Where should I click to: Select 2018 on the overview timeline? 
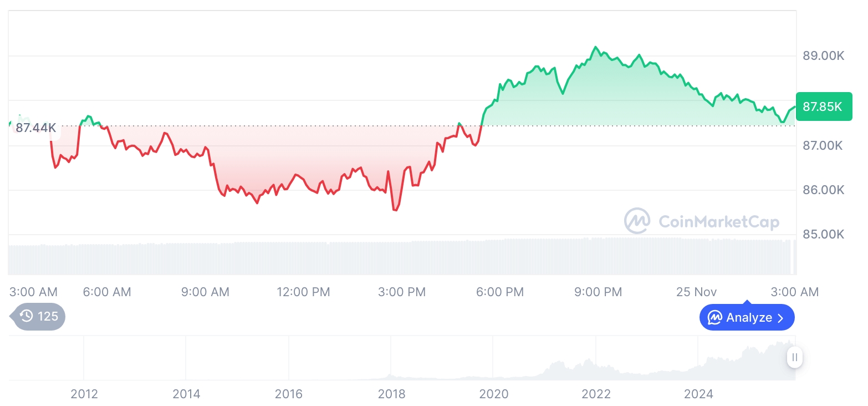pos(391,394)
